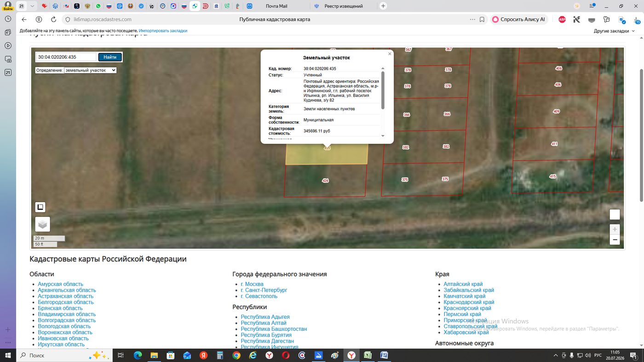Click the Импортировать закладки link
Viewport: 644px width, 362px height.
tap(163, 31)
